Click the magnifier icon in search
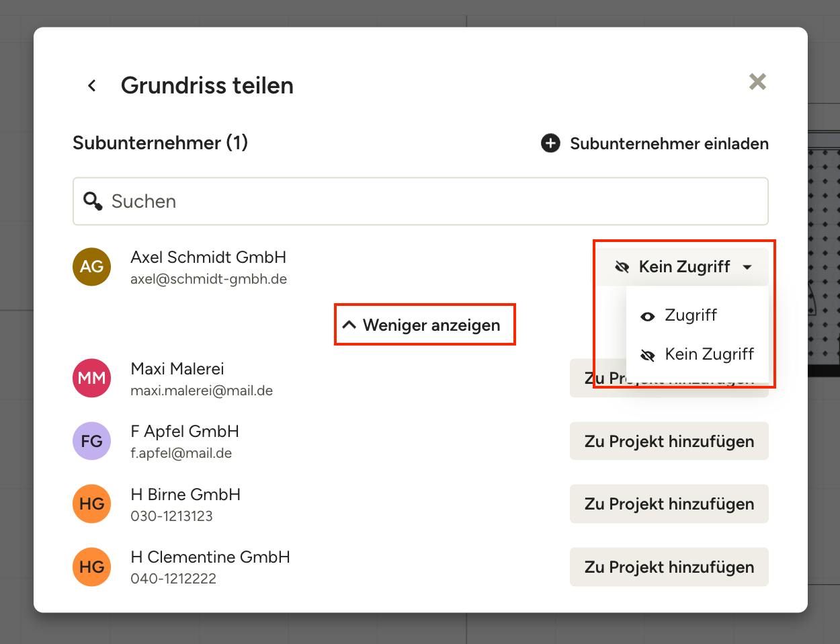The width and height of the screenshot is (840, 644). 93,201
